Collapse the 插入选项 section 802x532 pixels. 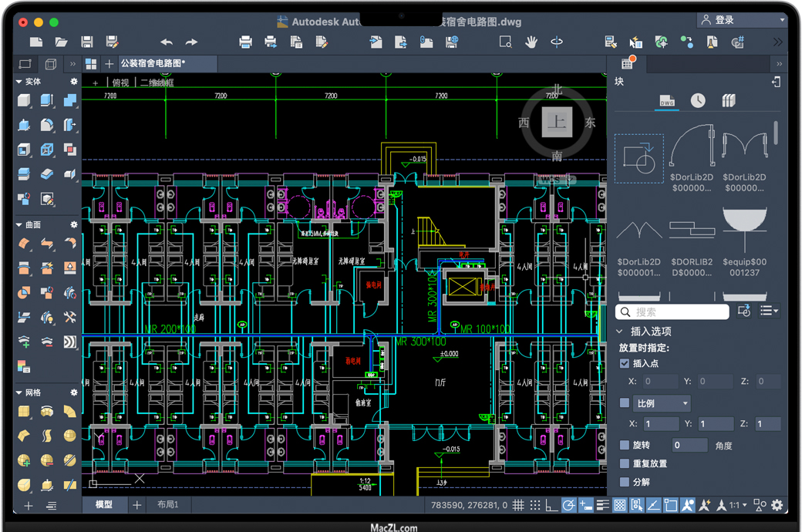click(620, 332)
